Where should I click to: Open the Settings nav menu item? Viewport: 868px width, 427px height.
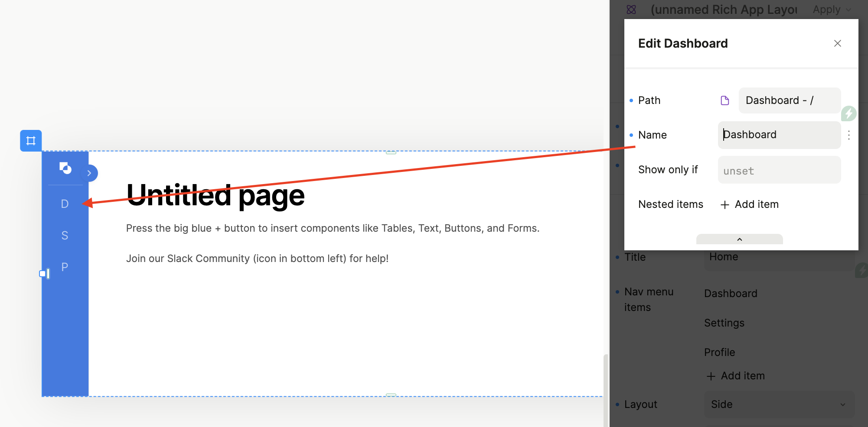724,323
